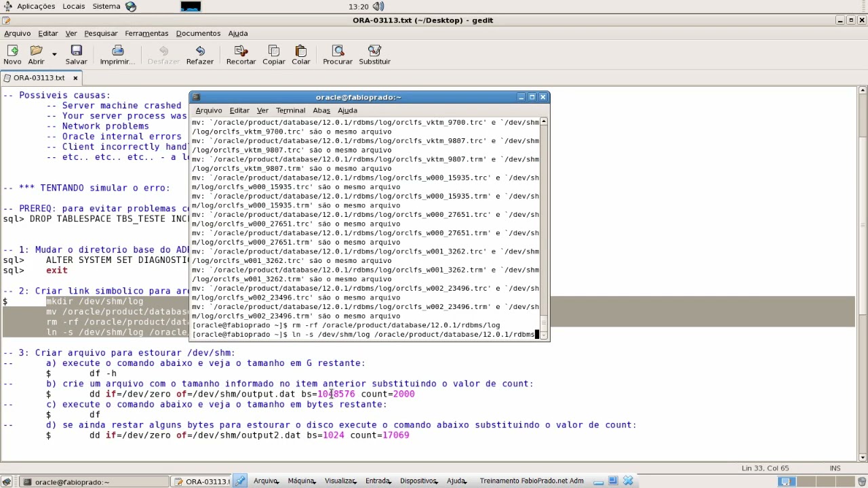Click the show desktop icon in taskbar
The width and height of the screenshot is (868, 488).
coord(7,482)
